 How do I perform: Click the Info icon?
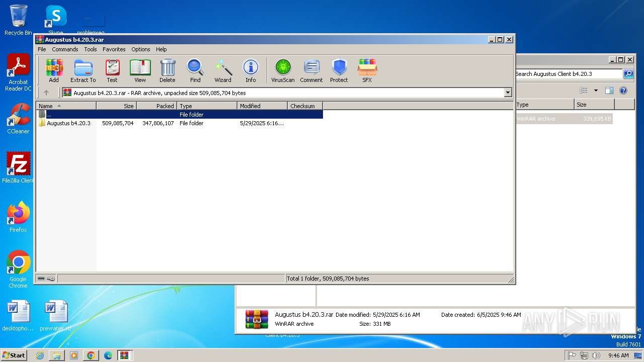(251, 70)
